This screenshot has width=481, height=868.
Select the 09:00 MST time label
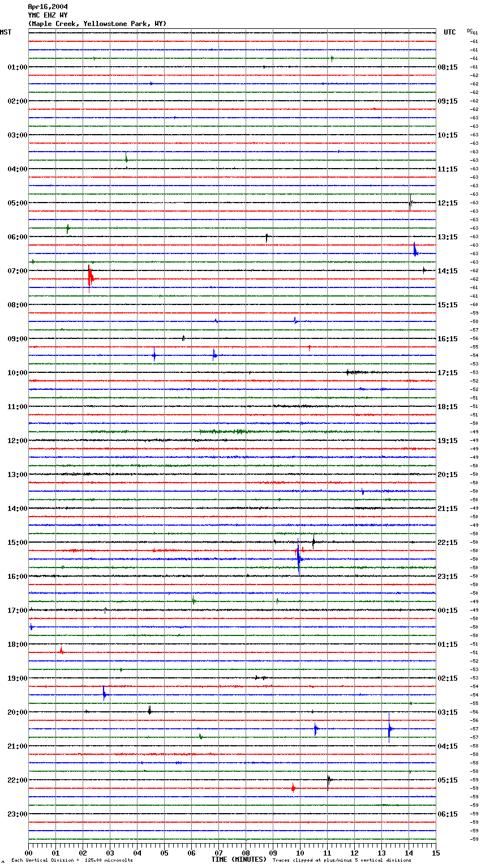pyautogui.click(x=17, y=339)
